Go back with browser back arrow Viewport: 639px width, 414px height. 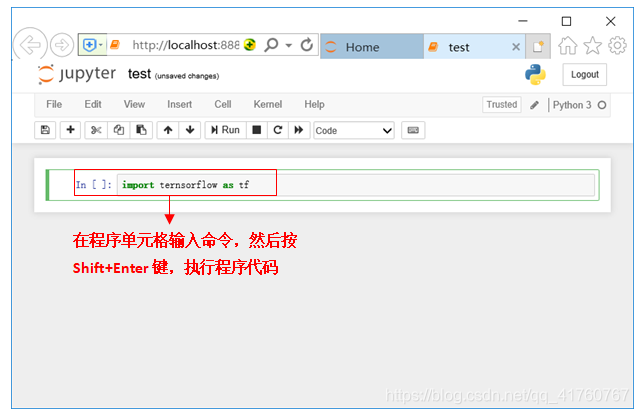(30, 45)
